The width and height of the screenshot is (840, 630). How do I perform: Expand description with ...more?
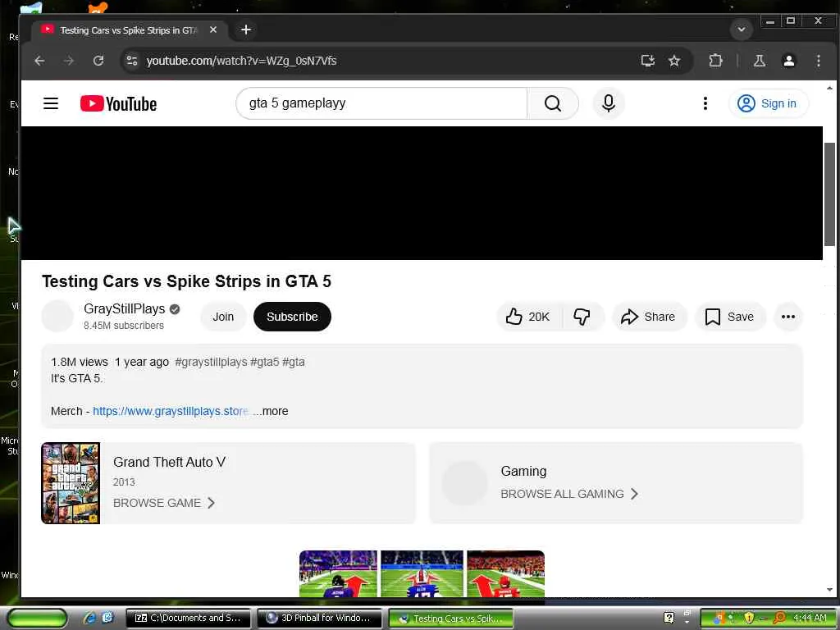(x=271, y=412)
